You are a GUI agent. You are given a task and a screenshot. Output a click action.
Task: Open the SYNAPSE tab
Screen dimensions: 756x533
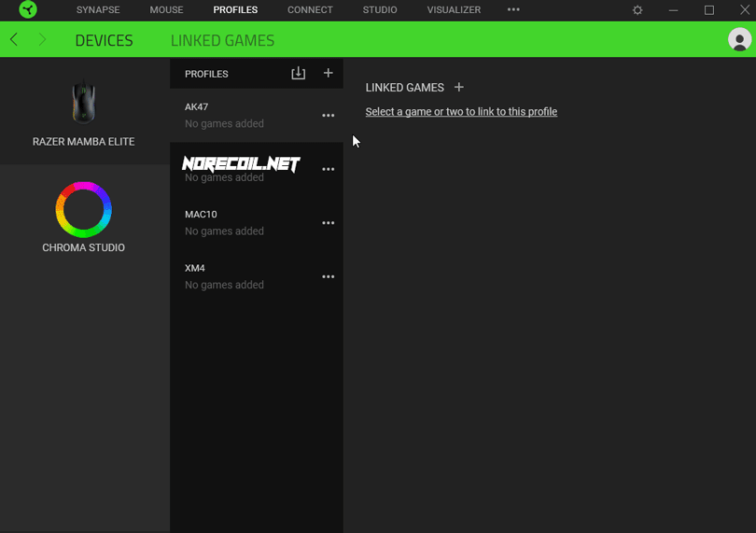[98, 9]
